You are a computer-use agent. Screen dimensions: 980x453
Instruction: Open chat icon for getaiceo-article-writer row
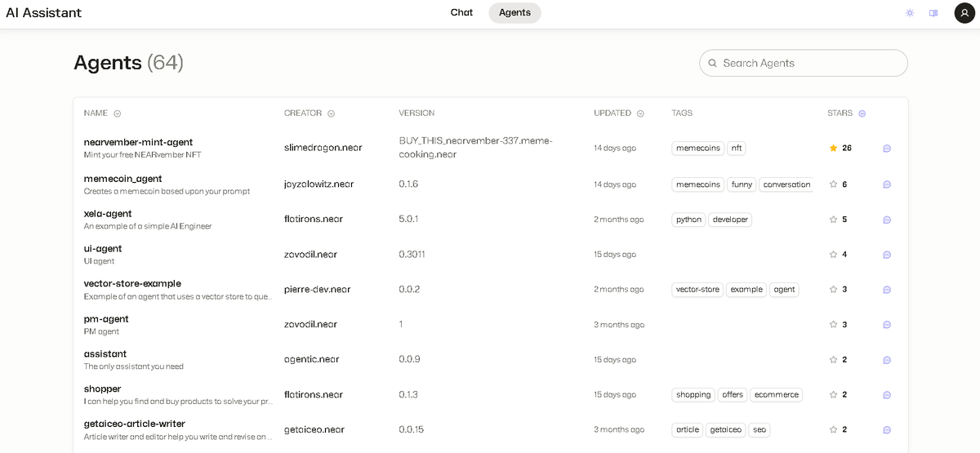(887, 430)
